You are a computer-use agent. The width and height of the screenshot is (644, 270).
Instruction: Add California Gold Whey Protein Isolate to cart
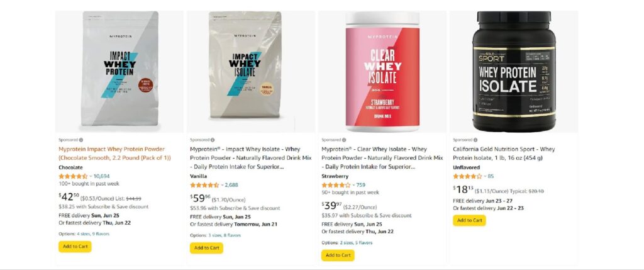point(469,220)
